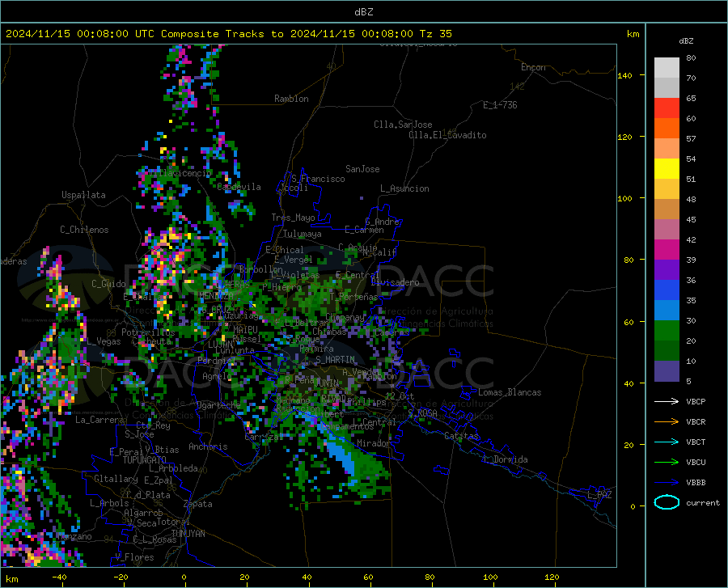Click the 'TUNUYAN' map label

click(188, 534)
